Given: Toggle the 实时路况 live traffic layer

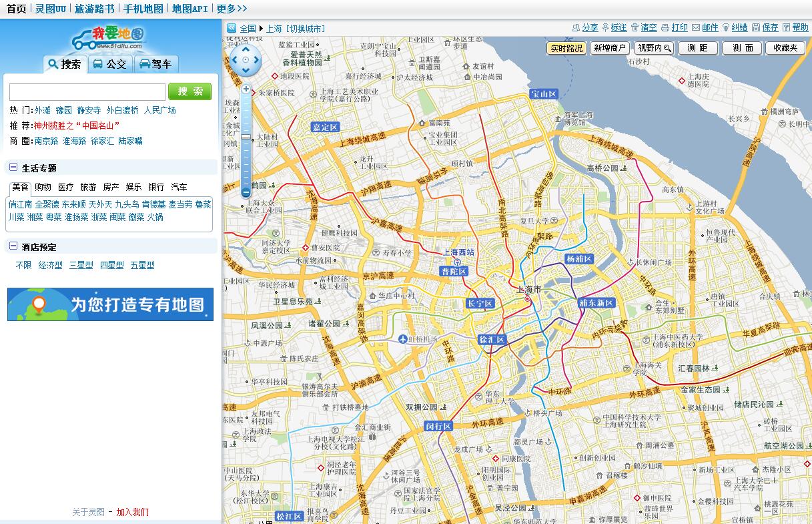Looking at the screenshot, I should [x=566, y=48].
